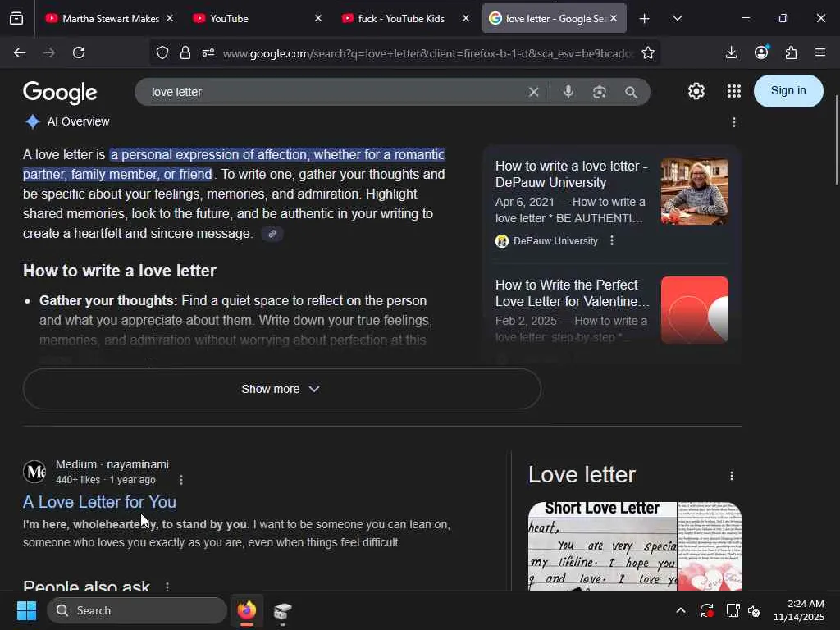This screenshot has height=630, width=840.
Task: Open the Google apps grid
Action: [734, 91]
